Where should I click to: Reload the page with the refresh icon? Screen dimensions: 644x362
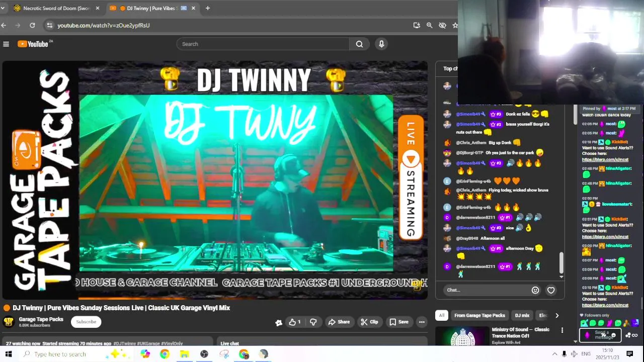(32, 25)
